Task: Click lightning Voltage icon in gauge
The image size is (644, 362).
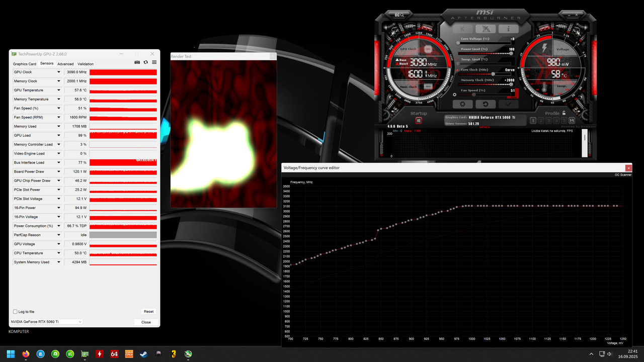Action: coord(543,49)
